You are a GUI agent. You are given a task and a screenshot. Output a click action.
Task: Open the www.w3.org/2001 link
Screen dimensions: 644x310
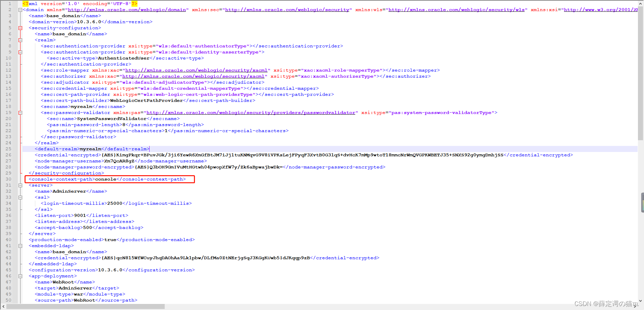[600, 10]
